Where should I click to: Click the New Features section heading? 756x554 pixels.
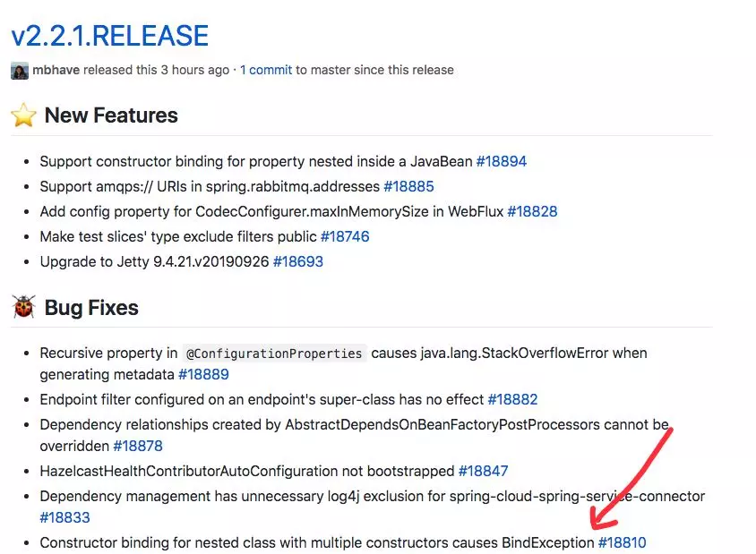pyautogui.click(x=111, y=115)
